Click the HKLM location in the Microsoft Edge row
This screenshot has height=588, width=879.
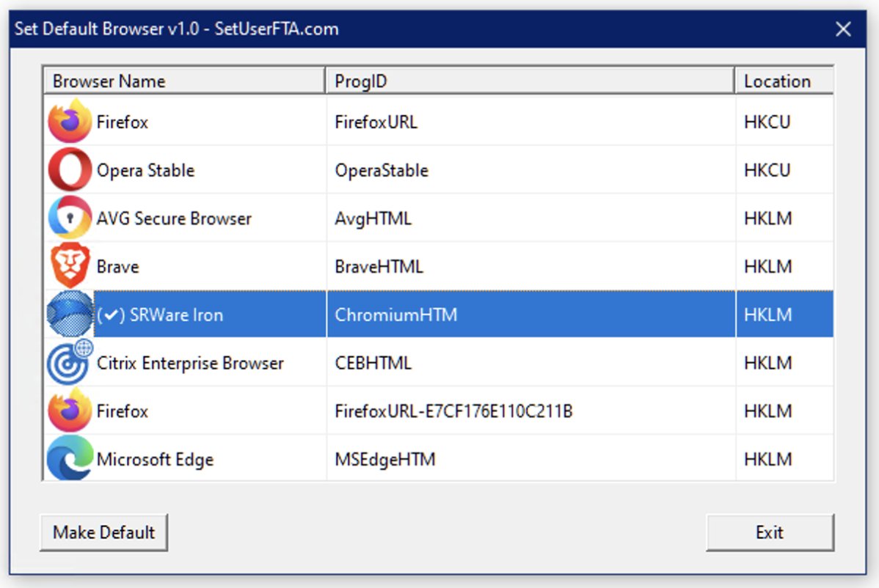coord(768,459)
